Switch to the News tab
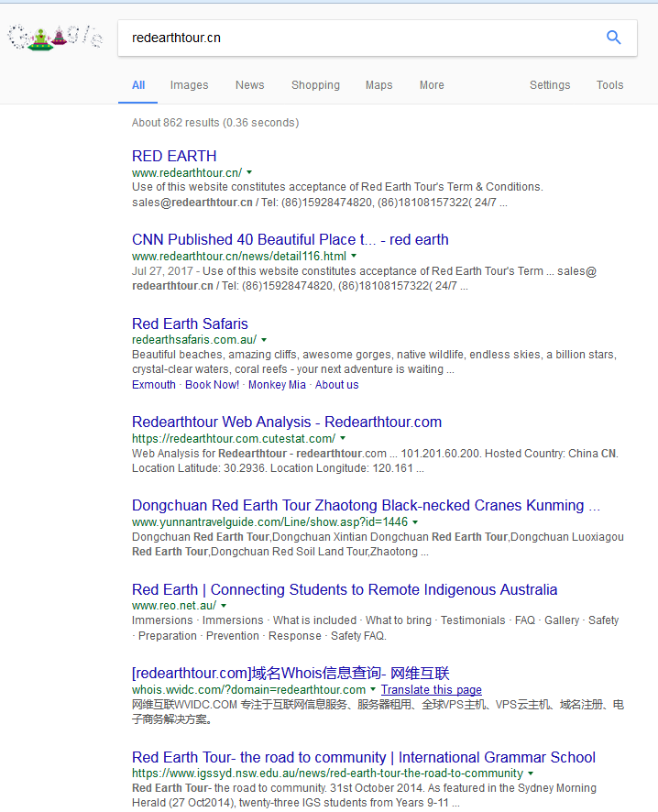658x812 pixels. (x=250, y=85)
